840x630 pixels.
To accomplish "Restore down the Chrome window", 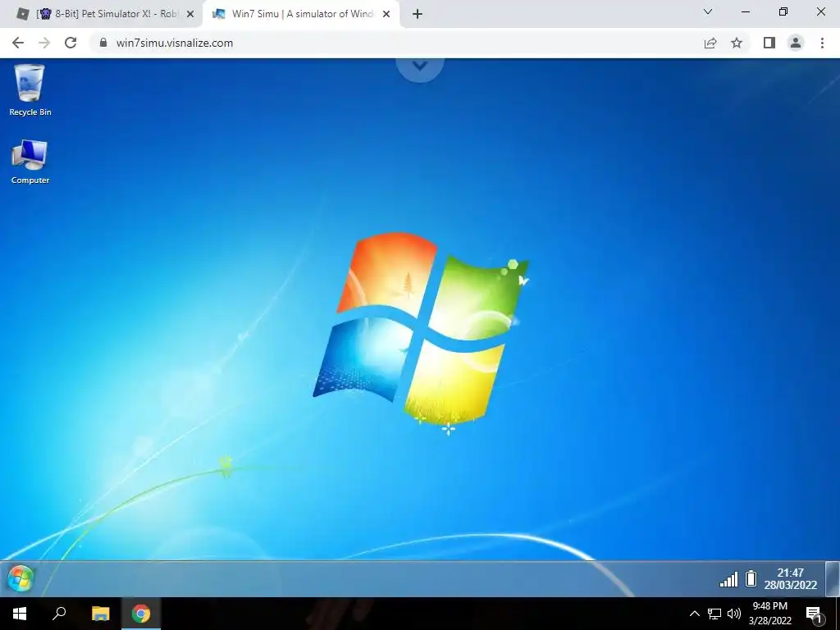I will (x=783, y=11).
